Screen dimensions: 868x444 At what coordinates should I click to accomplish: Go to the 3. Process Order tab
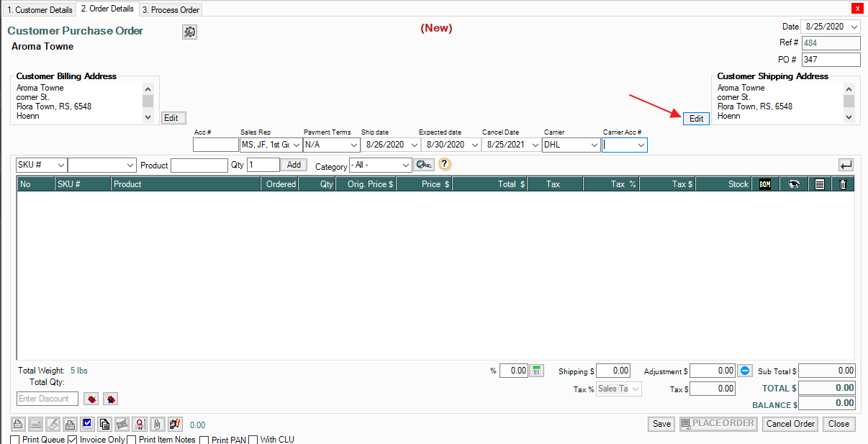171,10
